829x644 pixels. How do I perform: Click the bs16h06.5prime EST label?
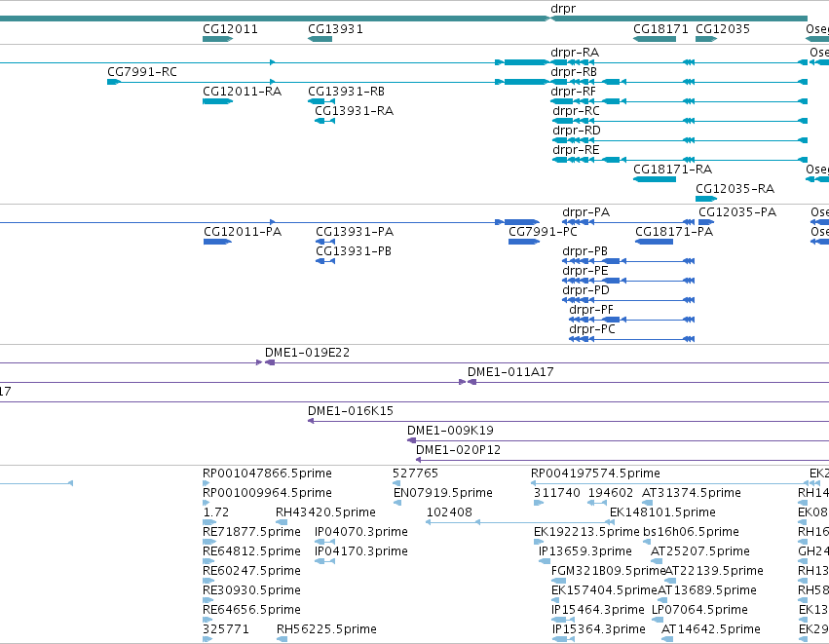[x=691, y=532]
